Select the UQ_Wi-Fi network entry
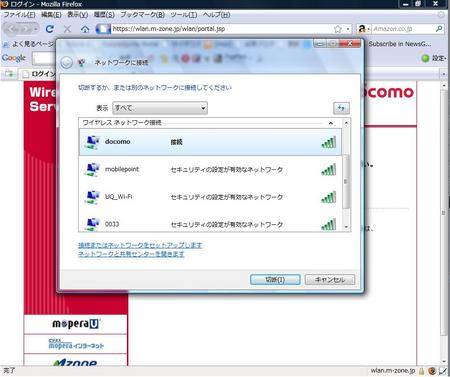450x377 pixels. (210, 197)
